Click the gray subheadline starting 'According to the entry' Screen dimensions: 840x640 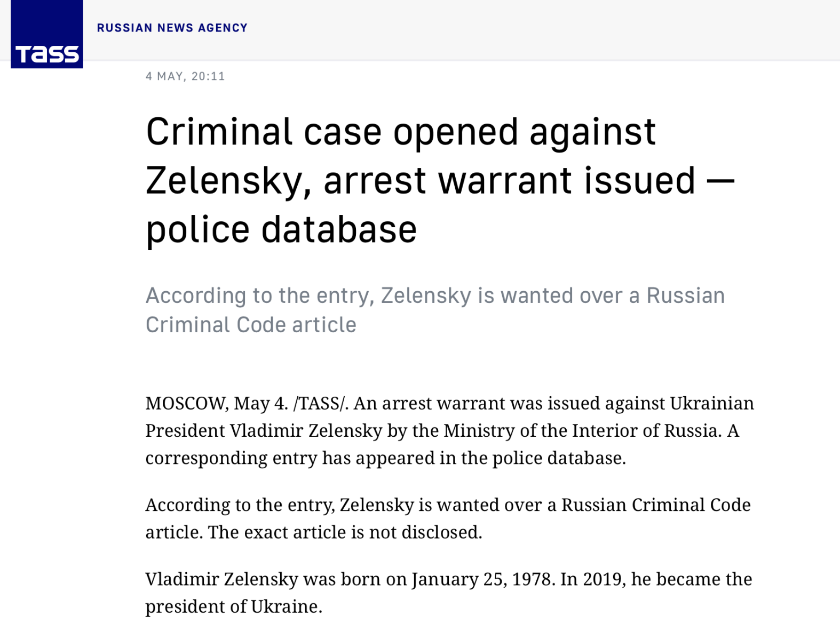tap(435, 310)
